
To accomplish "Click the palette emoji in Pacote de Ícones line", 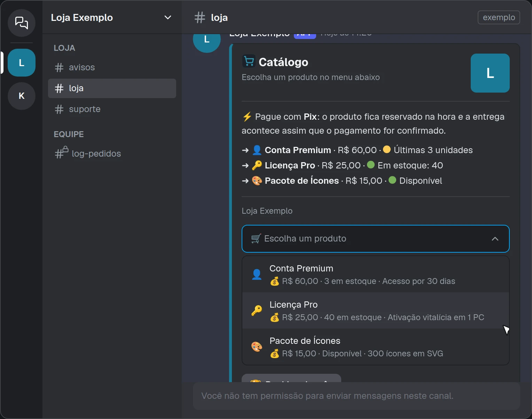I will click(x=257, y=181).
